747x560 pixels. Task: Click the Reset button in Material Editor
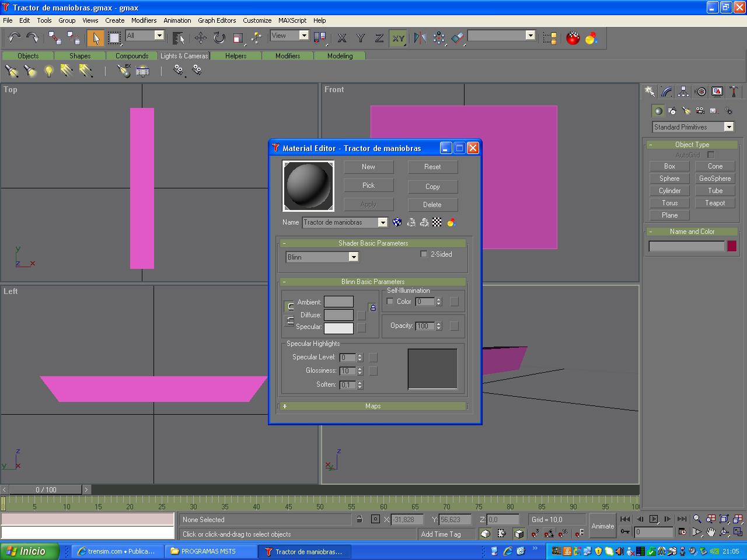(432, 167)
